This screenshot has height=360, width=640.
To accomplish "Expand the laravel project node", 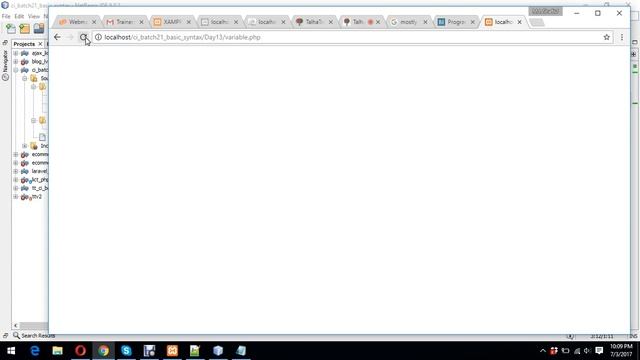I will coord(16,171).
